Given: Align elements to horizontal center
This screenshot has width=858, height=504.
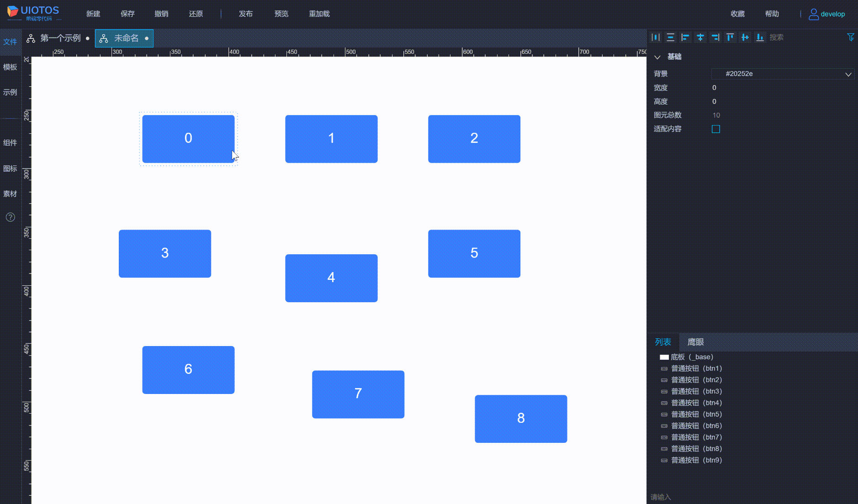Looking at the screenshot, I should point(700,37).
